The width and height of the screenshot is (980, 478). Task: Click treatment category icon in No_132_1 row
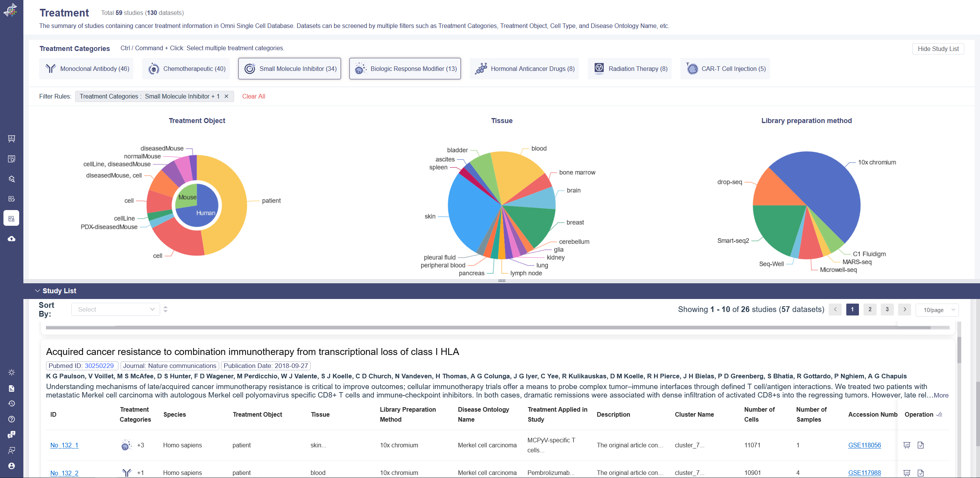tap(126, 445)
